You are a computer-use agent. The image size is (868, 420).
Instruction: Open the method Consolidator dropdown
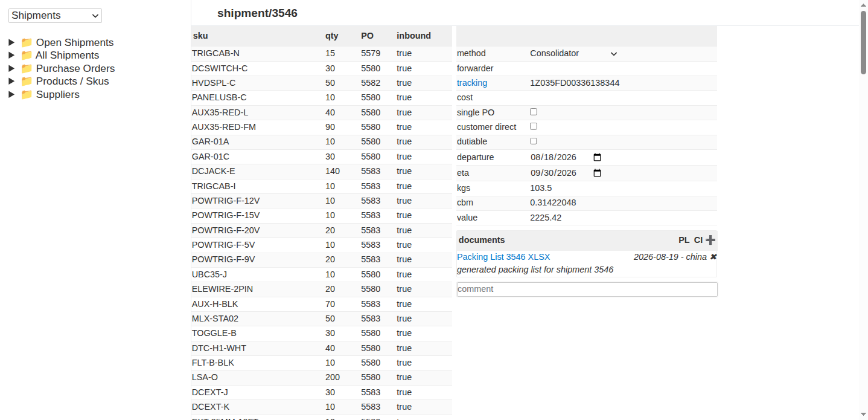pyautogui.click(x=574, y=53)
